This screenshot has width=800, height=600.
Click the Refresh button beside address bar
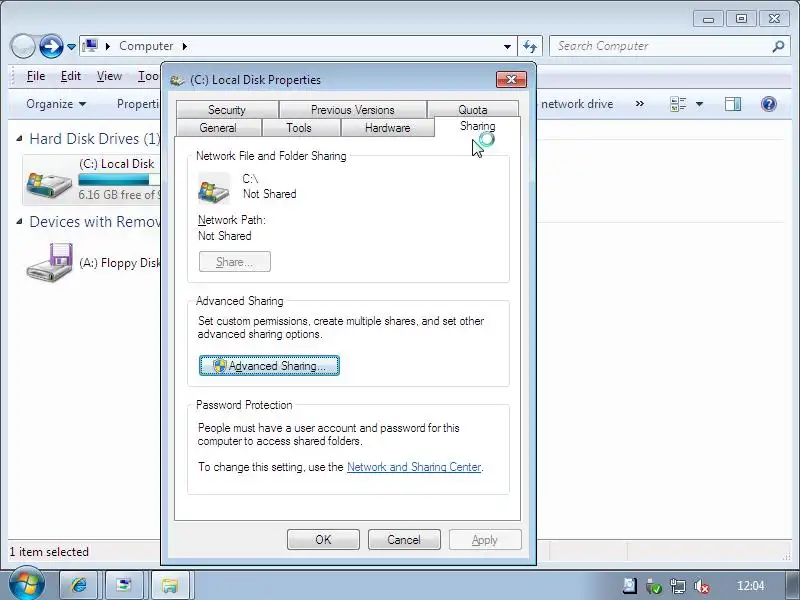point(530,46)
